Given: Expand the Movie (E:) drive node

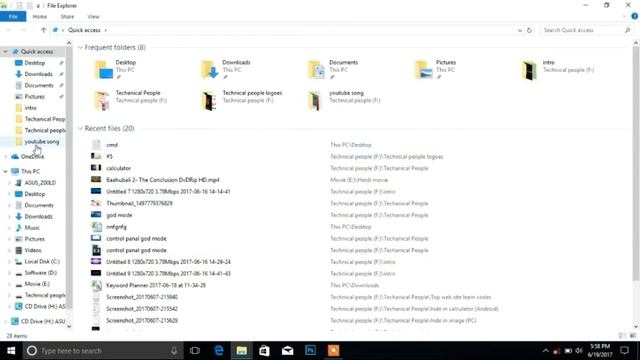Looking at the screenshot, I should [x=10, y=284].
